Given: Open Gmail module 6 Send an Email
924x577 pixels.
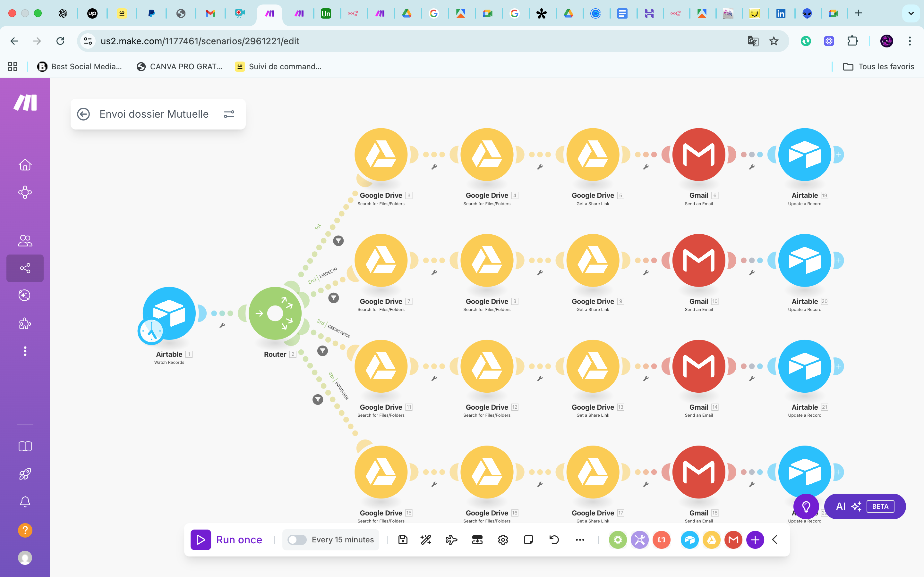Looking at the screenshot, I should coord(698,155).
